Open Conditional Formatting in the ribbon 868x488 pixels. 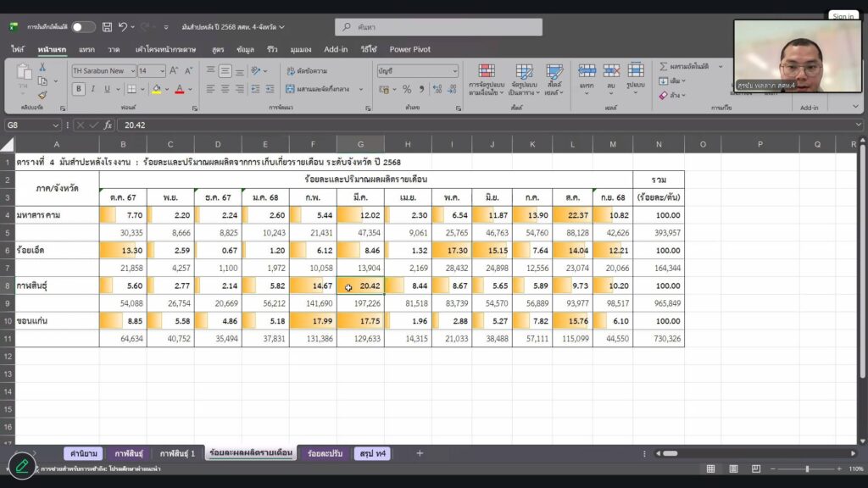pos(487,80)
